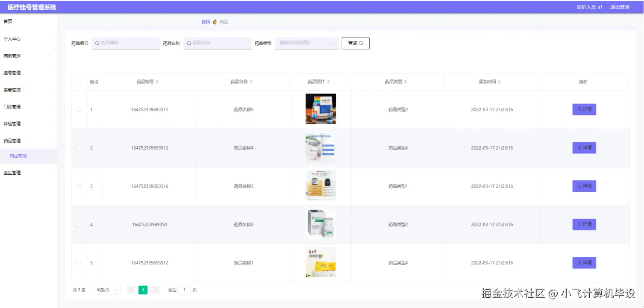Click 划价人员 a1 user label

click(x=590, y=7)
